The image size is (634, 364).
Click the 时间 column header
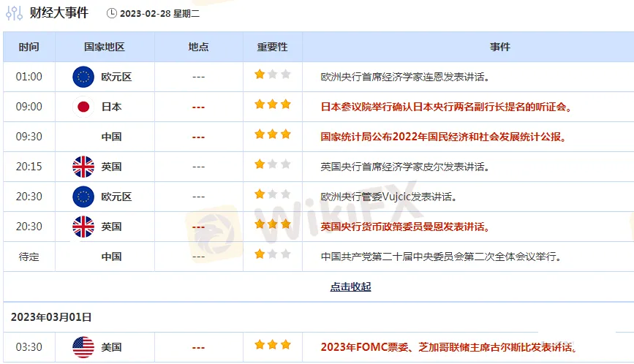(x=29, y=47)
